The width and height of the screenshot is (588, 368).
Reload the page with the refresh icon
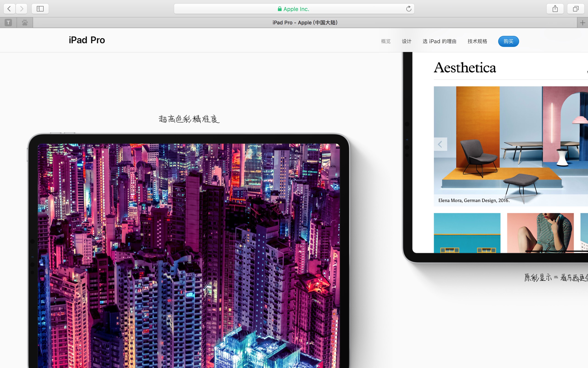pos(409,9)
